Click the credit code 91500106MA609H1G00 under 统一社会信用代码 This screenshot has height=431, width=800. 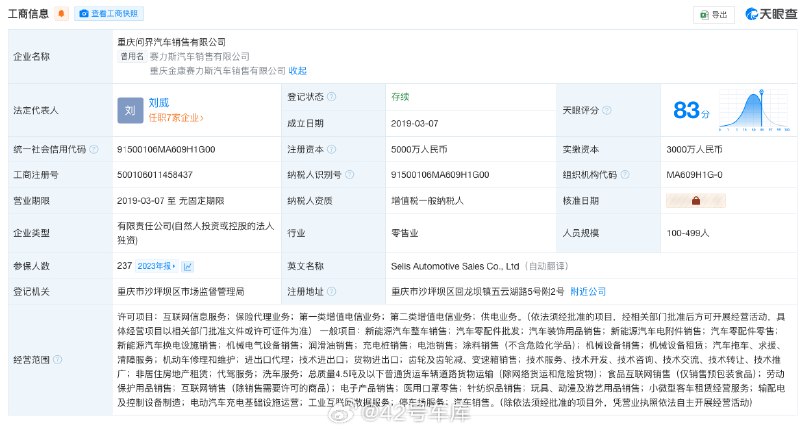(x=166, y=149)
